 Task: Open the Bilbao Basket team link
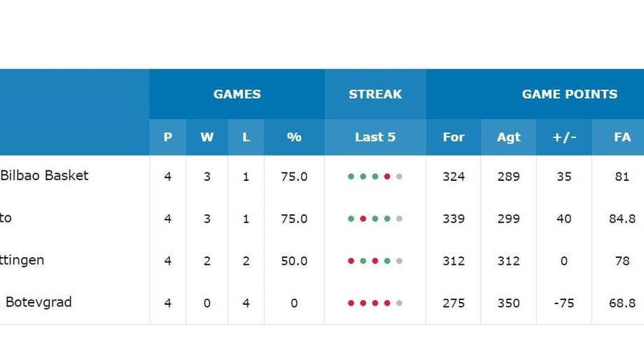coord(44,175)
